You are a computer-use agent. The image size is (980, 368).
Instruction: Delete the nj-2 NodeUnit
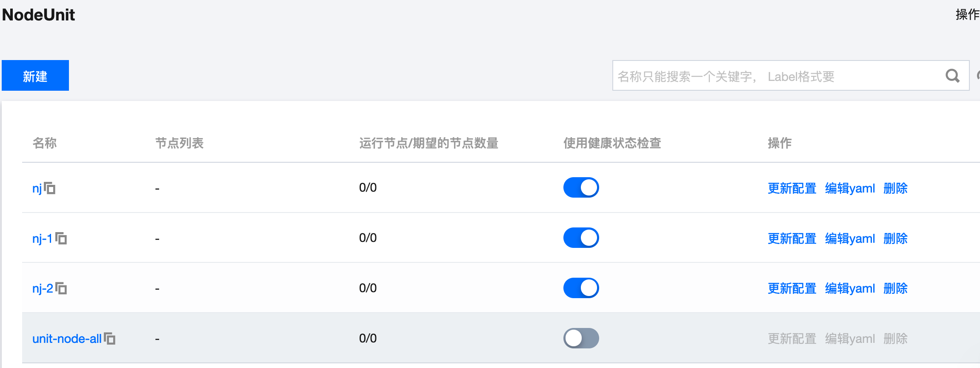(895, 288)
